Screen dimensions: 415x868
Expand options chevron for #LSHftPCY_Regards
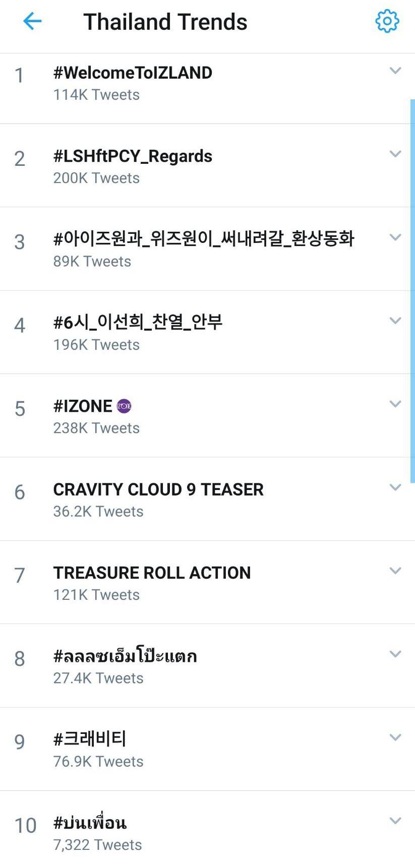(395, 154)
